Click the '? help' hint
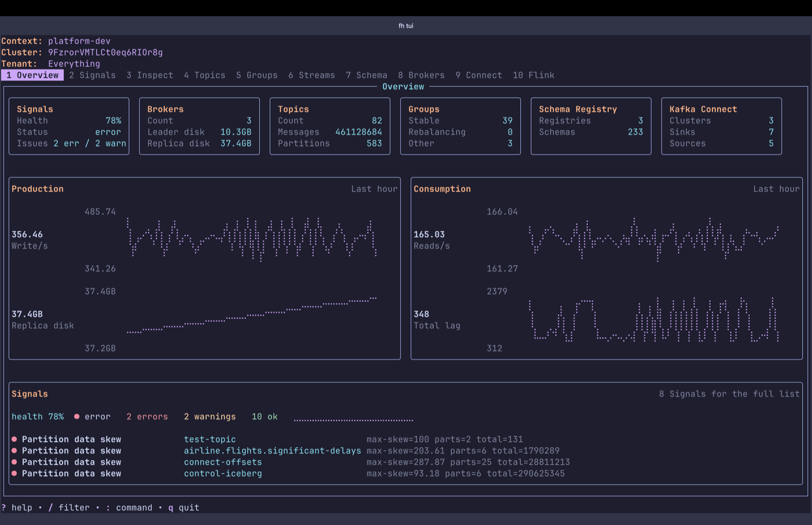This screenshot has width=812, height=525. click(17, 507)
